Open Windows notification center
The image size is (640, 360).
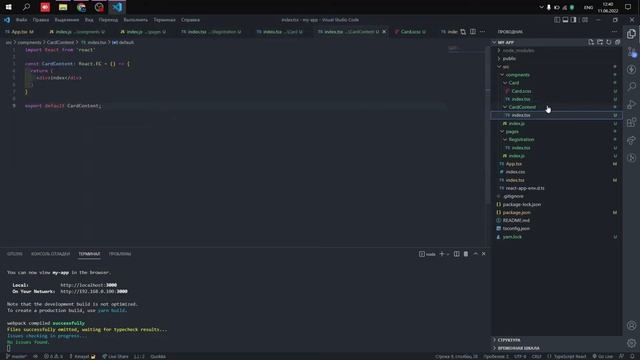pos(628,7)
